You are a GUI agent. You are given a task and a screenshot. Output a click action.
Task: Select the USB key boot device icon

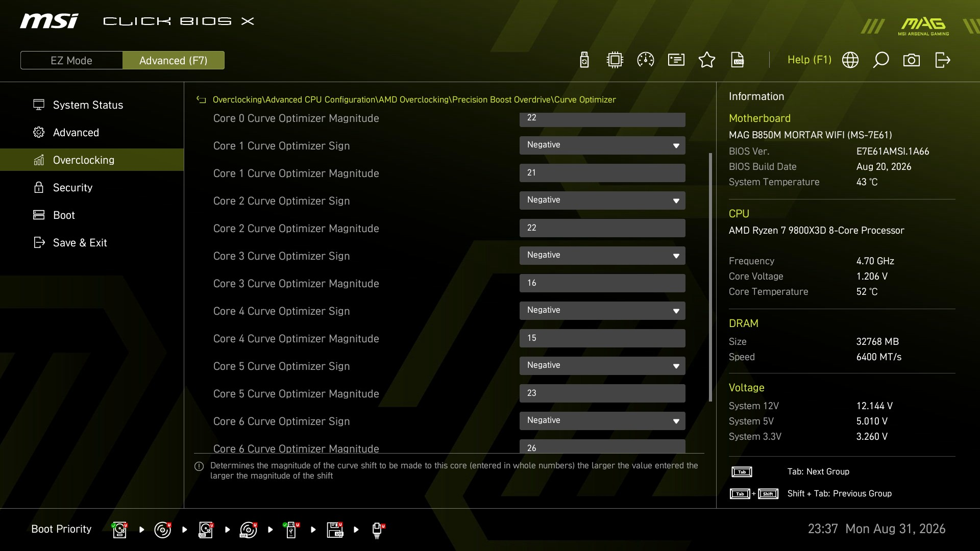pyautogui.click(x=291, y=530)
